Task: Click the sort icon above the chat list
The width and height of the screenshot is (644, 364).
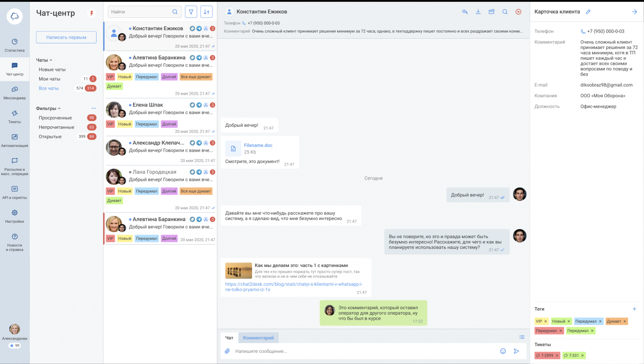Action: [x=206, y=12]
